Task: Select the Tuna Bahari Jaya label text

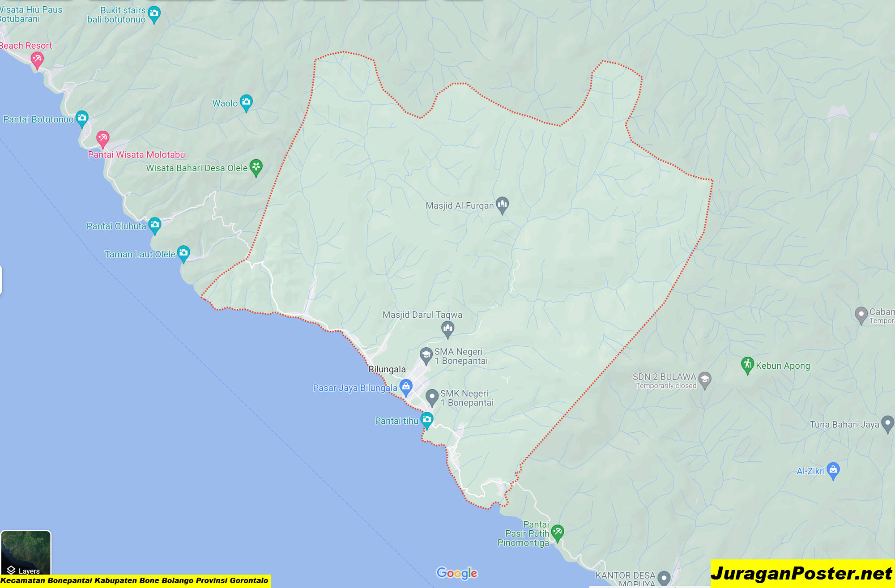Action: tap(844, 424)
